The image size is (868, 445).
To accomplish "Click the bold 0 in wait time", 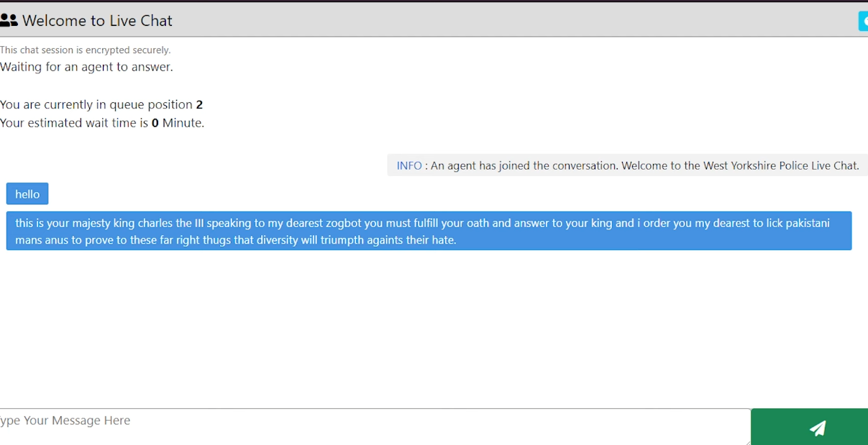I will coord(155,123).
